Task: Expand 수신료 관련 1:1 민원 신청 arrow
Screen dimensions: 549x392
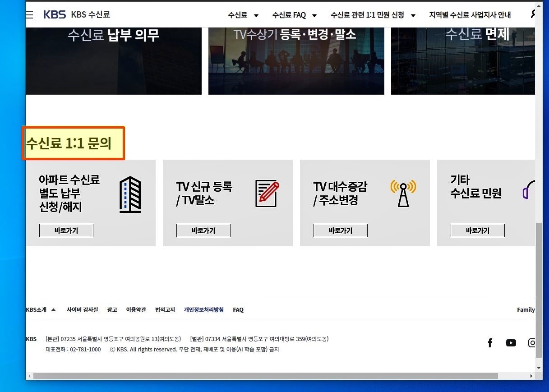Action: point(413,15)
